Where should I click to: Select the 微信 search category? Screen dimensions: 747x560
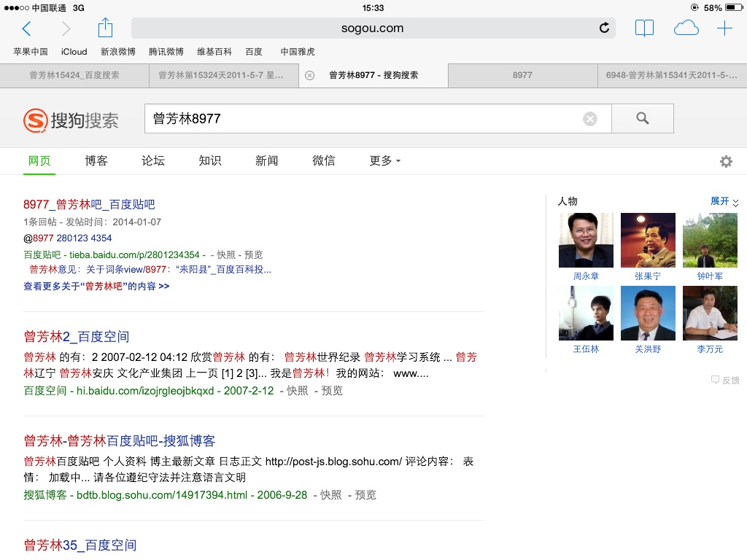(x=324, y=161)
